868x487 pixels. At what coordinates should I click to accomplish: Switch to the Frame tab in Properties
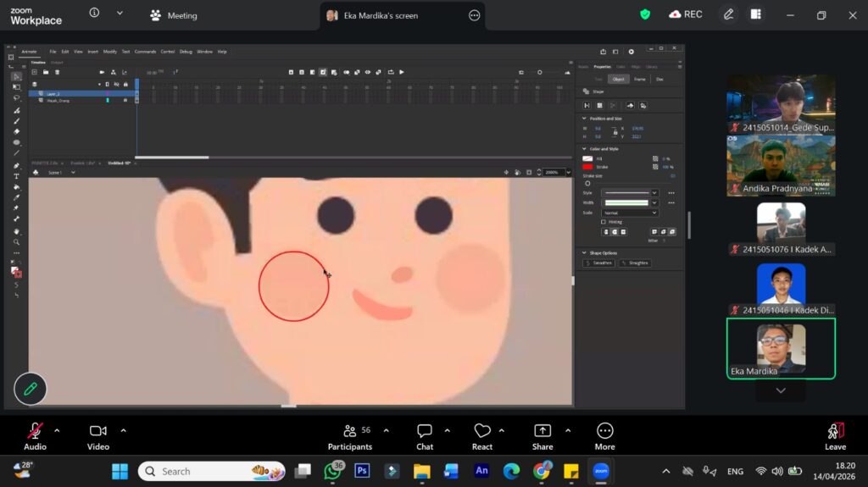(x=640, y=79)
